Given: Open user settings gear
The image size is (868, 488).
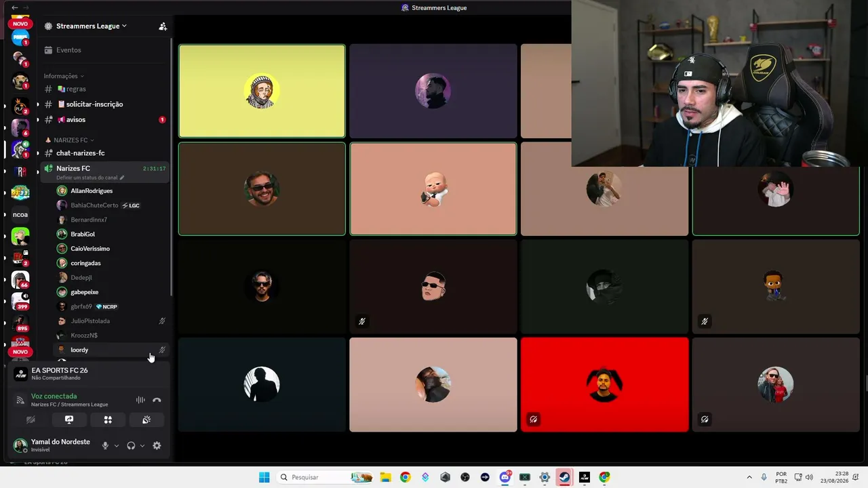Looking at the screenshot, I should [x=157, y=445].
